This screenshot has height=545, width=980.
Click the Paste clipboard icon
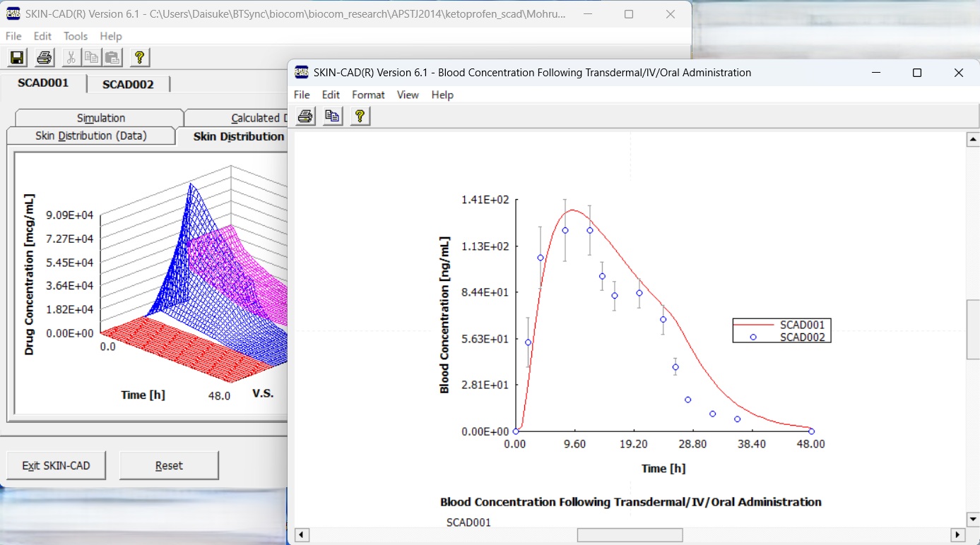112,58
